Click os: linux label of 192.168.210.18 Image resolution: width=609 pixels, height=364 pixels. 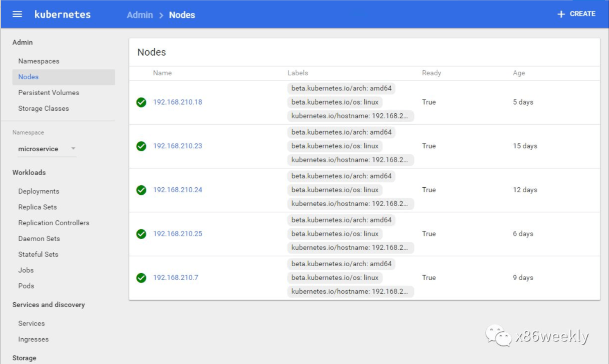[x=335, y=102]
